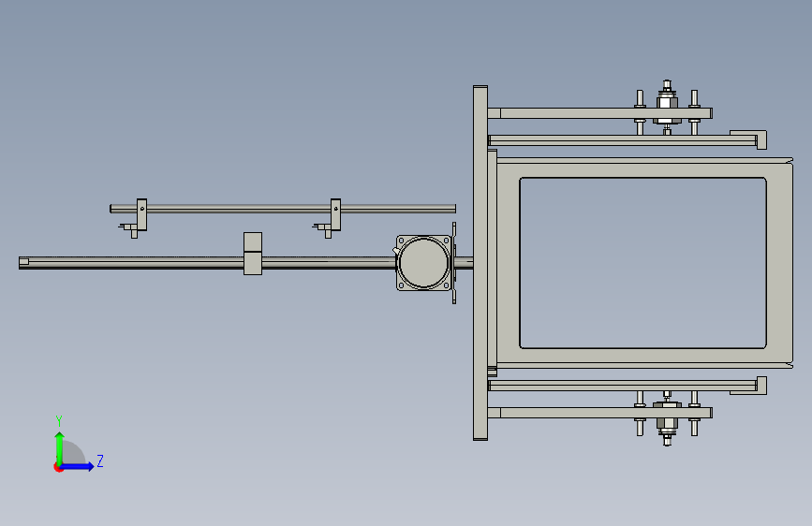Pick the right sensor bracket on the thin rod

point(335,214)
